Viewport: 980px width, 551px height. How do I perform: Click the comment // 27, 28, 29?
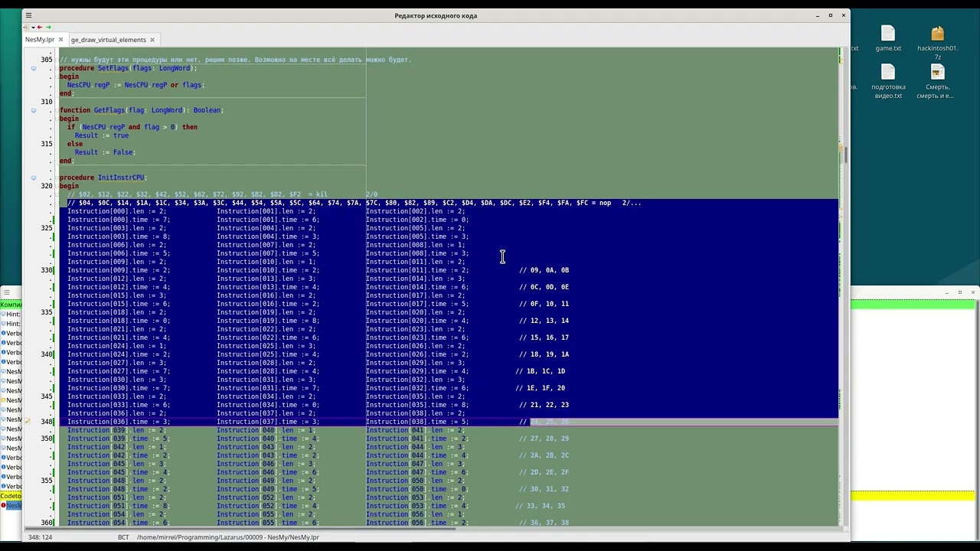(x=544, y=439)
